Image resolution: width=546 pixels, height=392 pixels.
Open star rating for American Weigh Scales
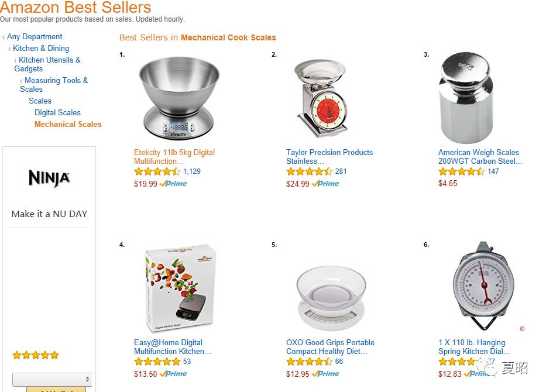pos(461,171)
